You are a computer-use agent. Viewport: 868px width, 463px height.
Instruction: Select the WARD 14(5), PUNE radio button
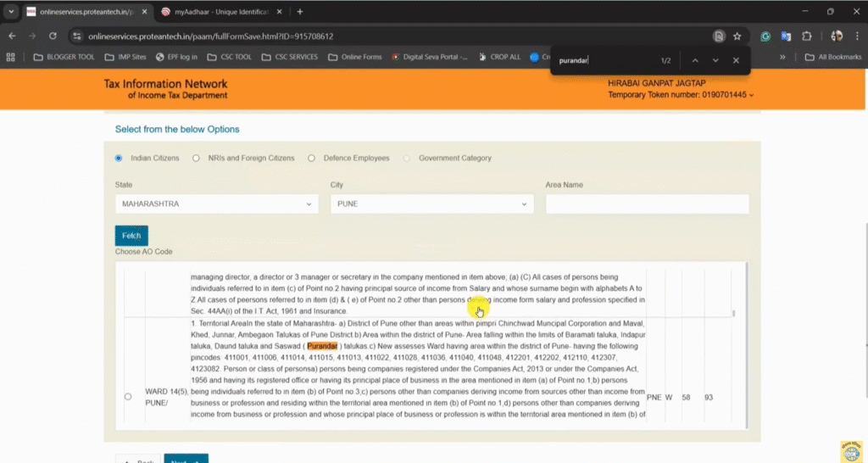point(128,397)
